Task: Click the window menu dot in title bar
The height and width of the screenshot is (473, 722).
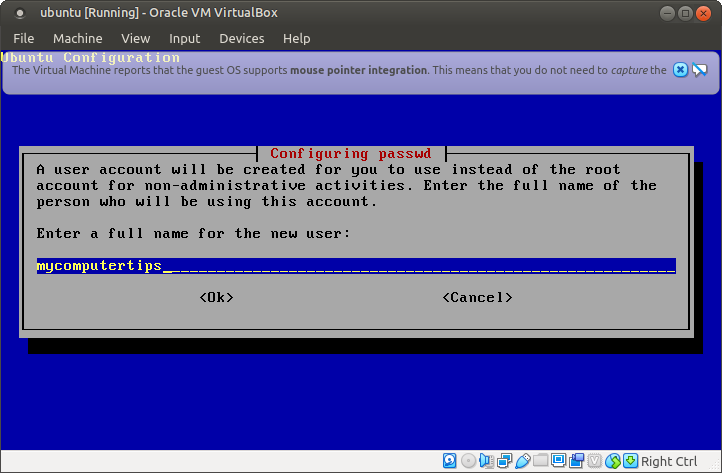Action: pos(19,13)
